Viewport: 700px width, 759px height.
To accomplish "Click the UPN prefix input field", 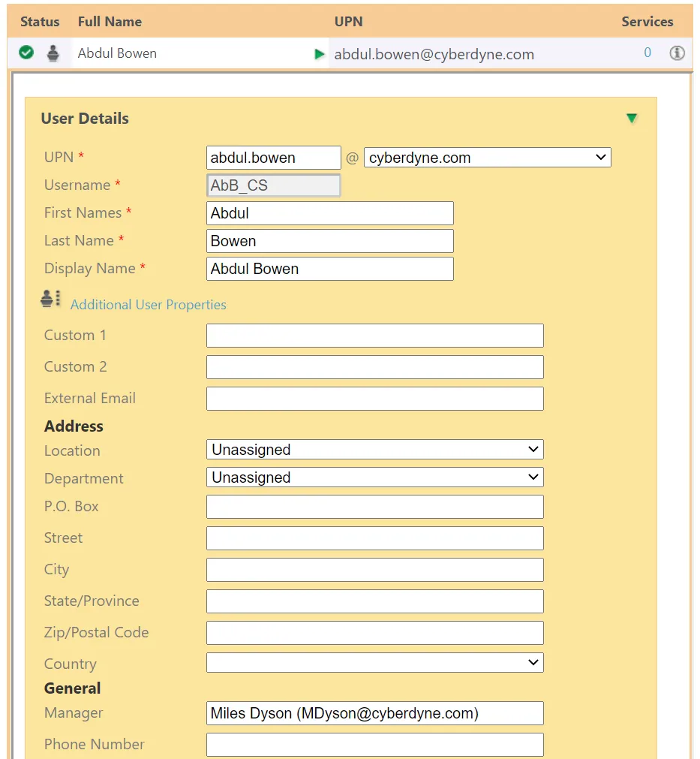I will click(x=273, y=158).
